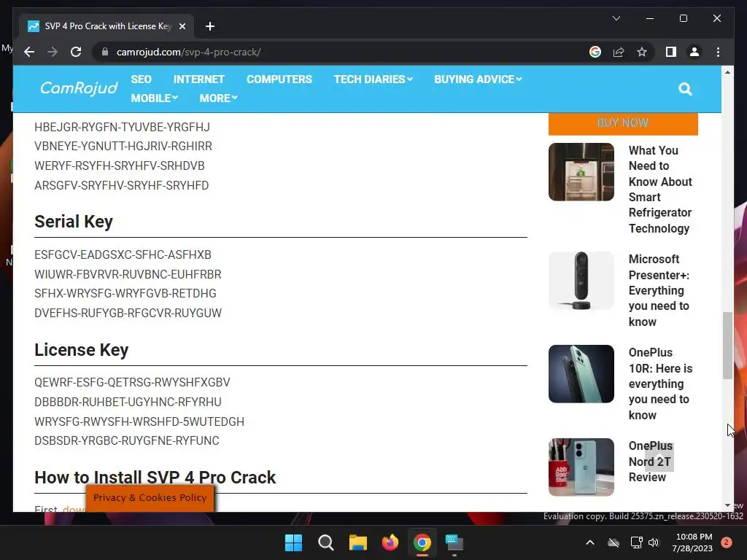Viewport: 747px width, 560px height.
Task: Share this page icon
Action: [619, 52]
